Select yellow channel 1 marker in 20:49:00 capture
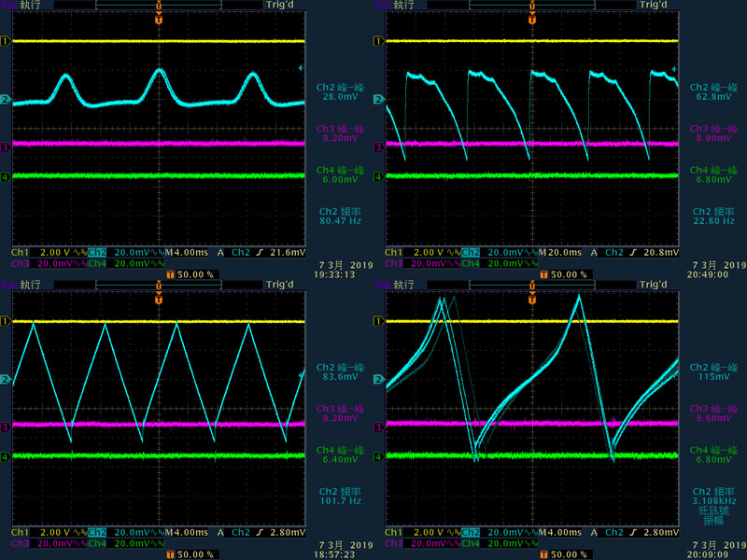Image resolution: width=747 pixels, height=560 pixels. pos(379,41)
